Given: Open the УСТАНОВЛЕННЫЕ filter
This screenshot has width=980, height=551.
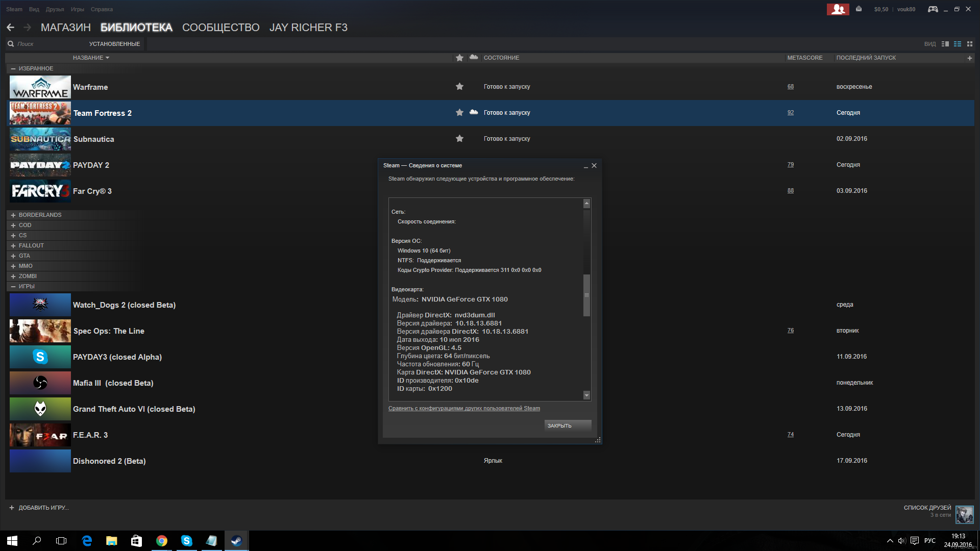Looking at the screenshot, I should tap(114, 44).
